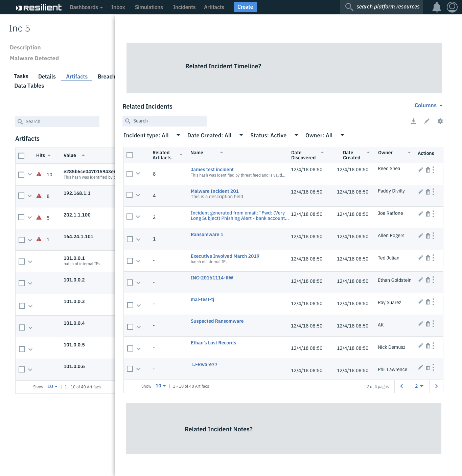Open the Columns dropdown

point(429,106)
